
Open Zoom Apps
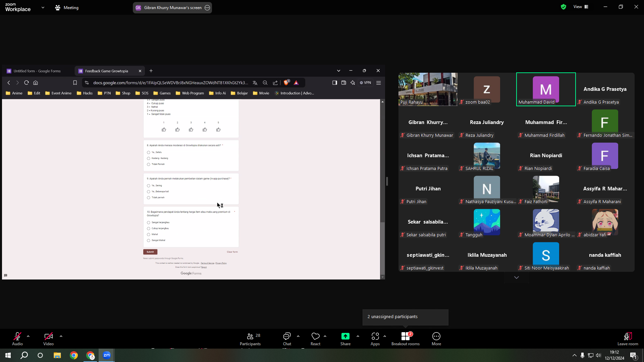(x=375, y=339)
